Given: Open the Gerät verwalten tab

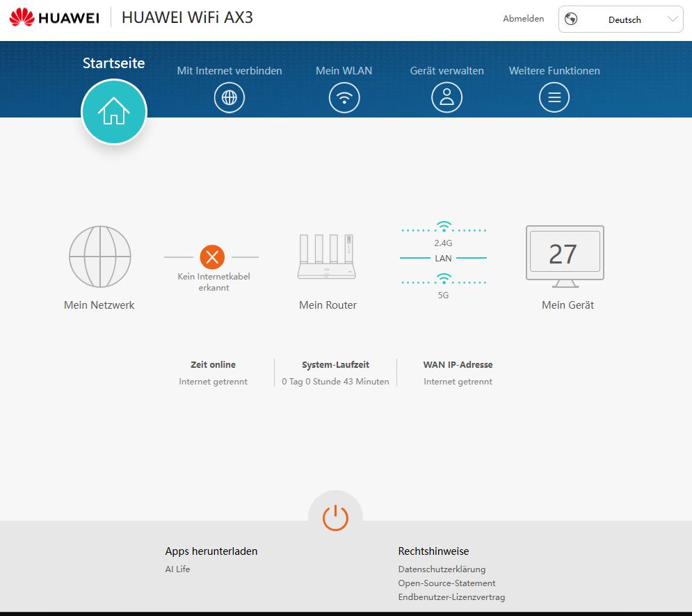Looking at the screenshot, I should (446, 71).
